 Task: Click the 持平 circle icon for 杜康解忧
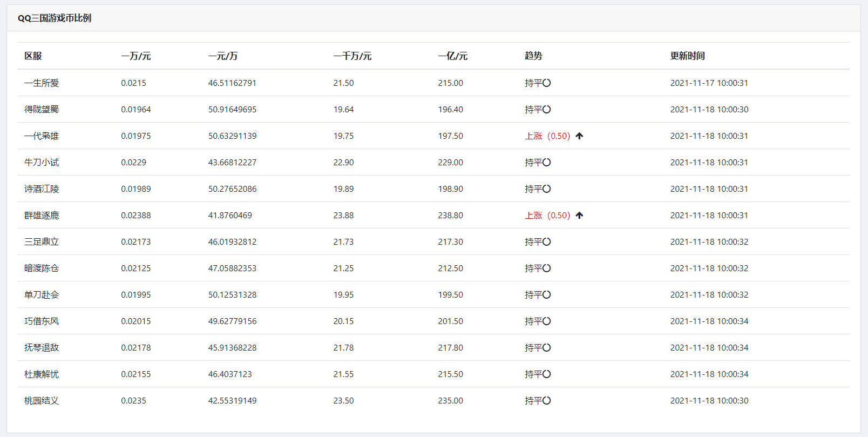tap(547, 374)
